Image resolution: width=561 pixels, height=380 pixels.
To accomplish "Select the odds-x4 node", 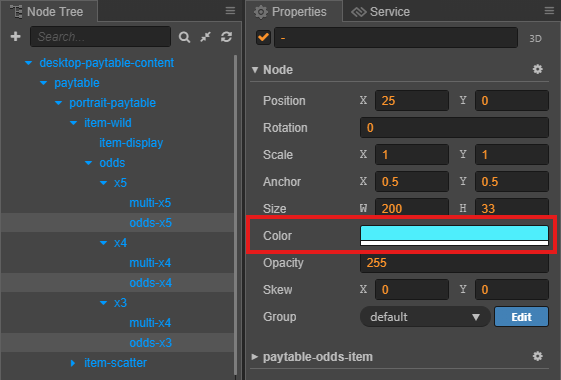I will pyautogui.click(x=150, y=283).
